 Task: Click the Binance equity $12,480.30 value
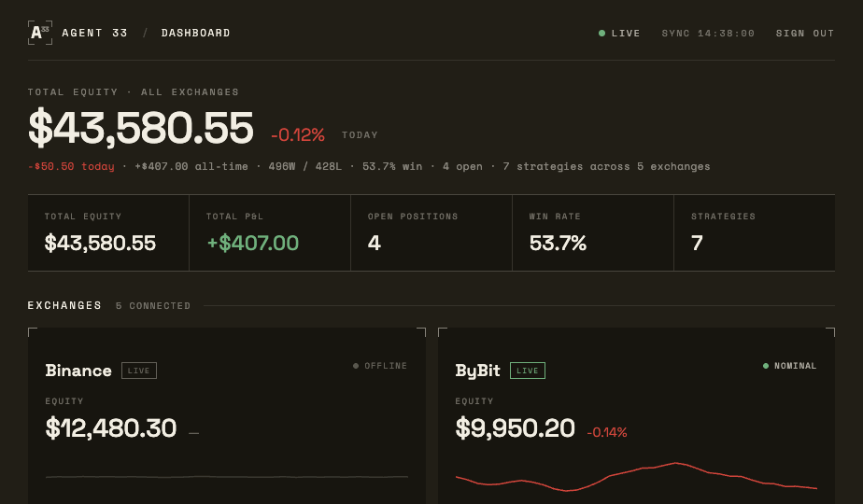pos(111,428)
